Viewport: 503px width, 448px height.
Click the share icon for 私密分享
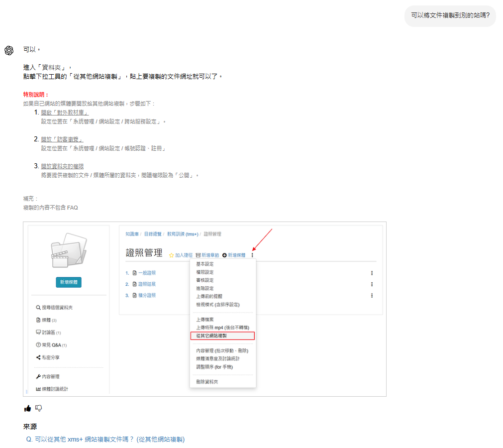pos(38,357)
